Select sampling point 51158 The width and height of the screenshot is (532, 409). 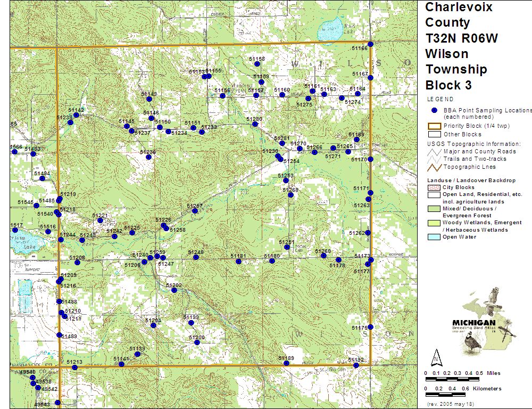257,64
